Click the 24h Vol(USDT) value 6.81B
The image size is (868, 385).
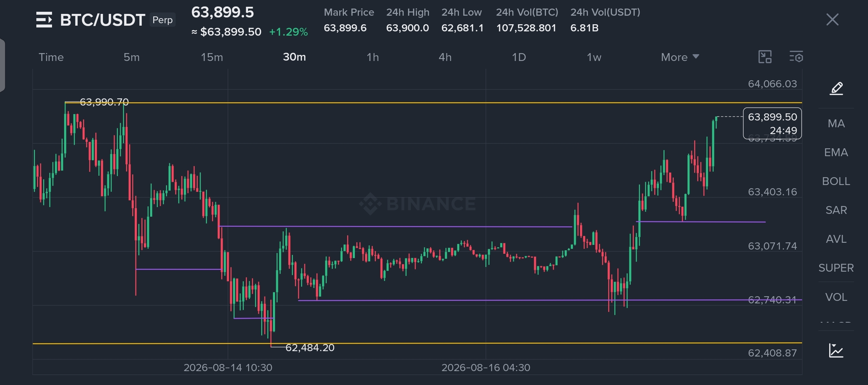click(584, 28)
